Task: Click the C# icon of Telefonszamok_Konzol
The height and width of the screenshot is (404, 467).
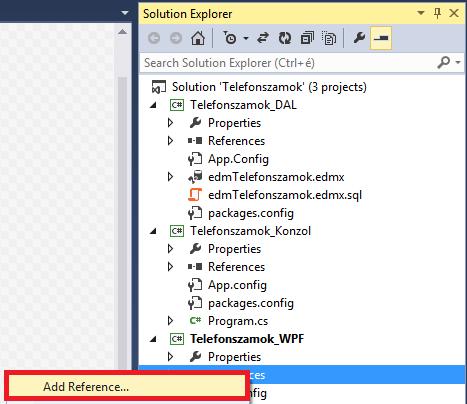Action: [177, 231]
